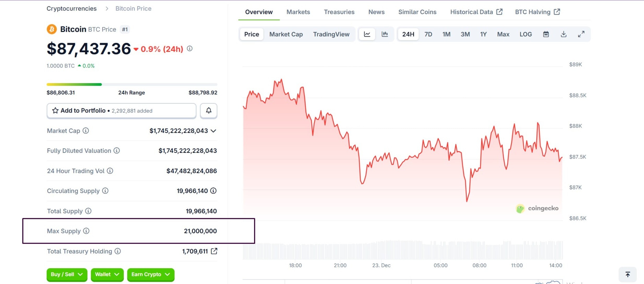Open the calendar date range picker
The width and height of the screenshot is (644, 284).
(546, 34)
